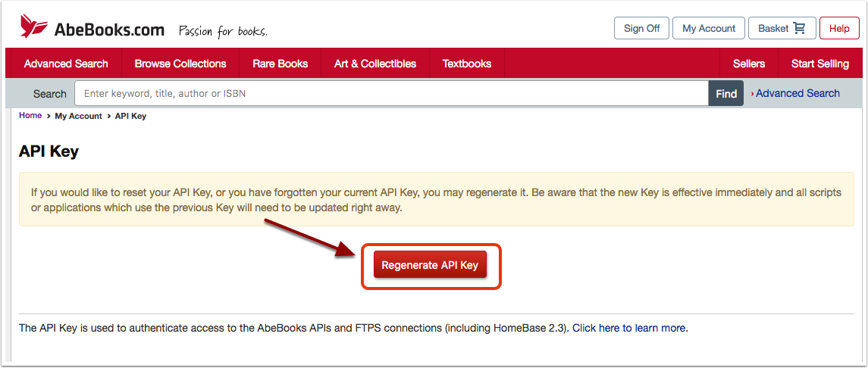The width and height of the screenshot is (868, 368).
Task: Go to Home breadcrumb link
Action: tap(30, 116)
